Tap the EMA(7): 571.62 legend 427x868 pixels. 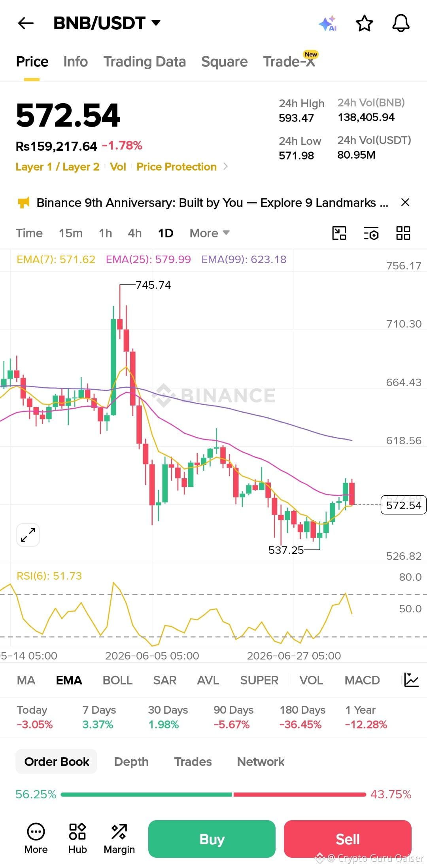(x=56, y=259)
